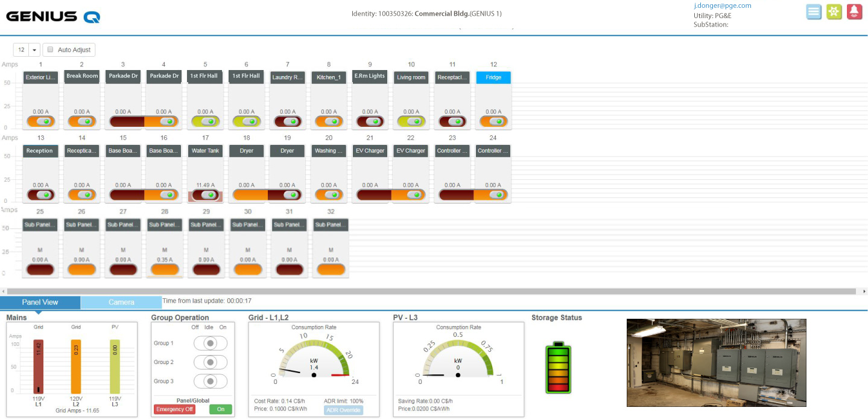868x419 pixels.
Task: Open alerts via the red bell icon
Action: point(854,11)
